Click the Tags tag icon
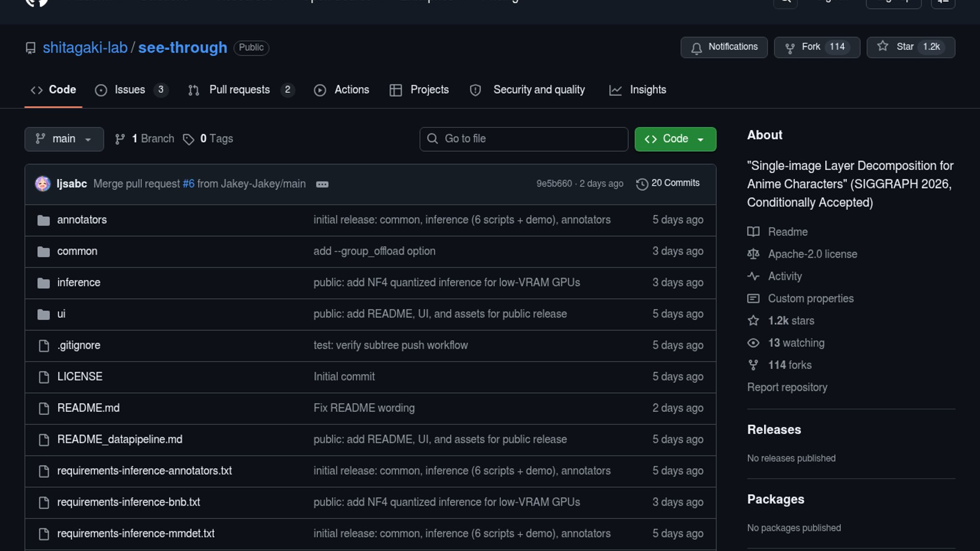The image size is (980, 551). (188, 139)
